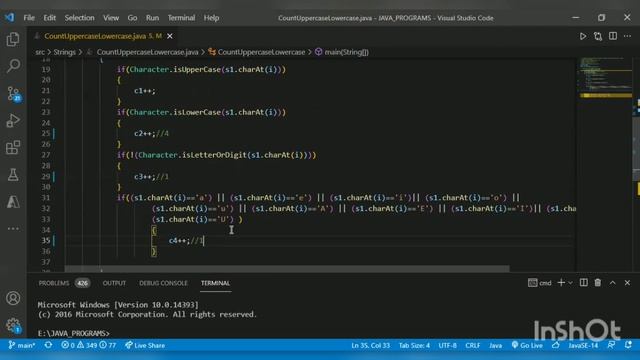Open notifications bell in status bar
640x360 pixels.
pyautogui.click(x=628, y=345)
